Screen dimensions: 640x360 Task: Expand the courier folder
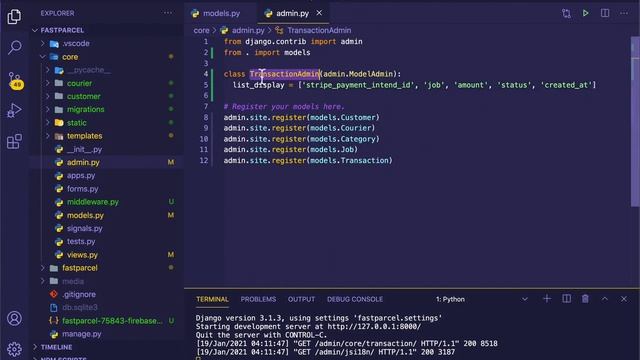(x=79, y=83)
